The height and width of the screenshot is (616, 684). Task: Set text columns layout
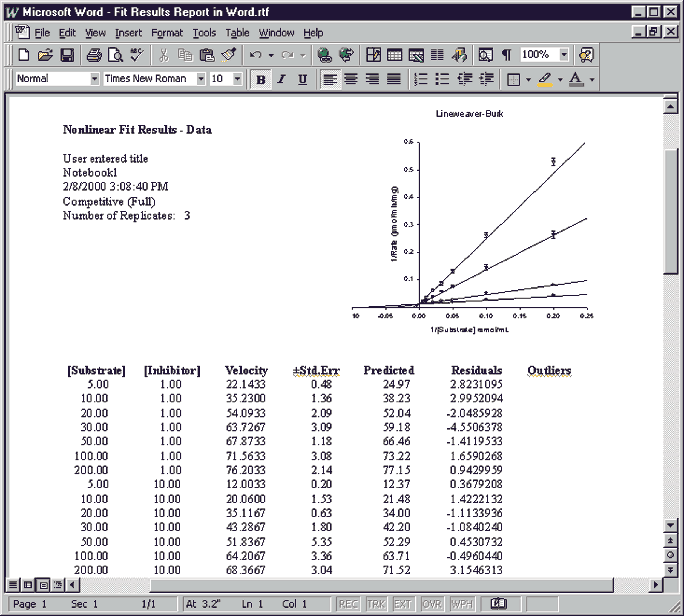pos(437,55)
